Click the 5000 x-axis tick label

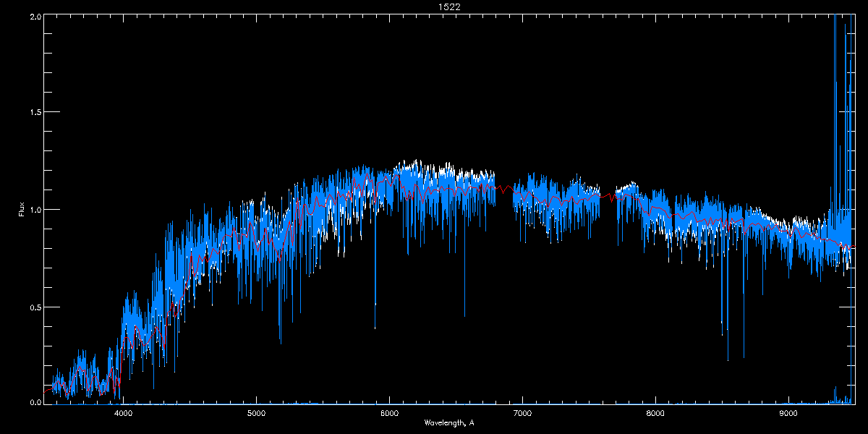256,413
